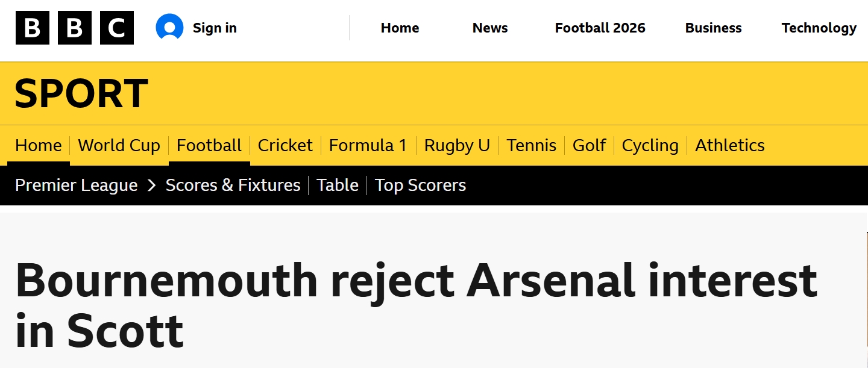Select the Football tab
The image size is (868, 368).
click(x=209, y=145)
